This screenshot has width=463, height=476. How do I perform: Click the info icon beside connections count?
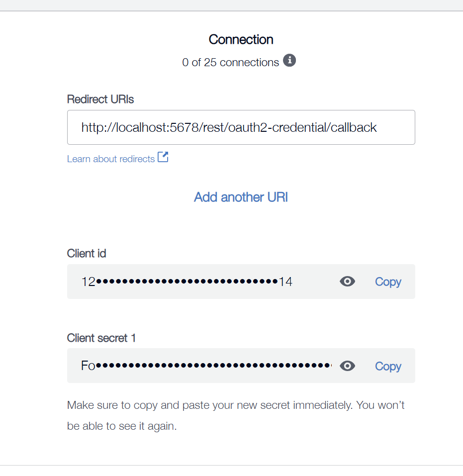pos(289,60)
